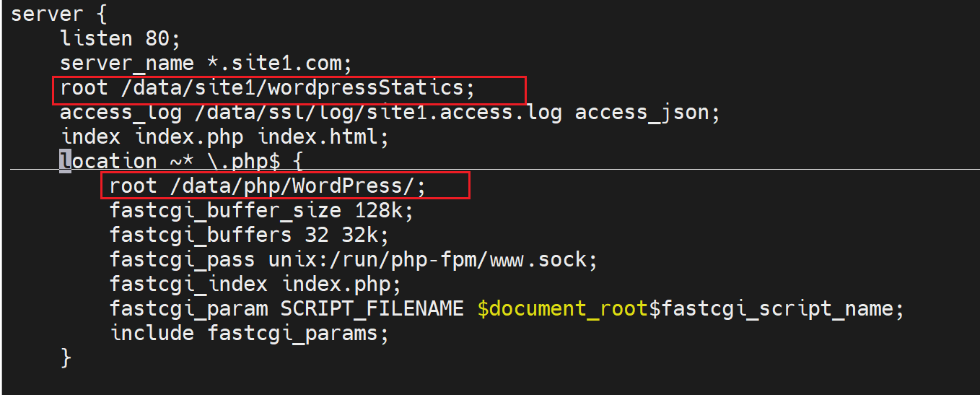Image resolution: width=980 pixels, height=395 pixels.
Task: Click the SCRIPT_FILENAME parameter name
Action: (372, 308)
